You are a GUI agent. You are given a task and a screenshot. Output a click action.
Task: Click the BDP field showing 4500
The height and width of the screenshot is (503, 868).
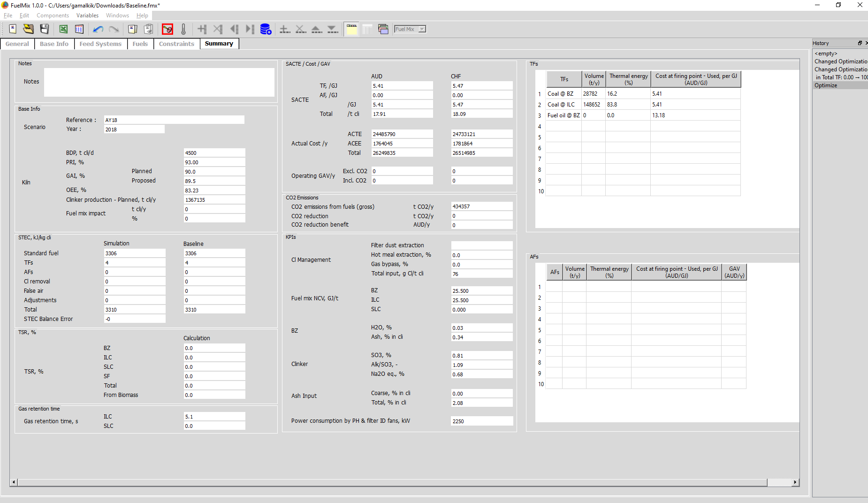tap(214, 153)
